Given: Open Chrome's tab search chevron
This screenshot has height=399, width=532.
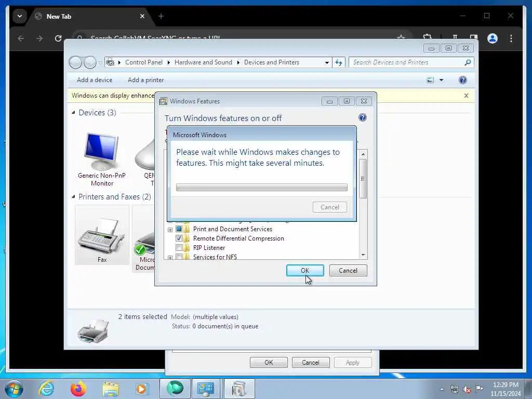Looking at the screenshot, I should (20, 16).
